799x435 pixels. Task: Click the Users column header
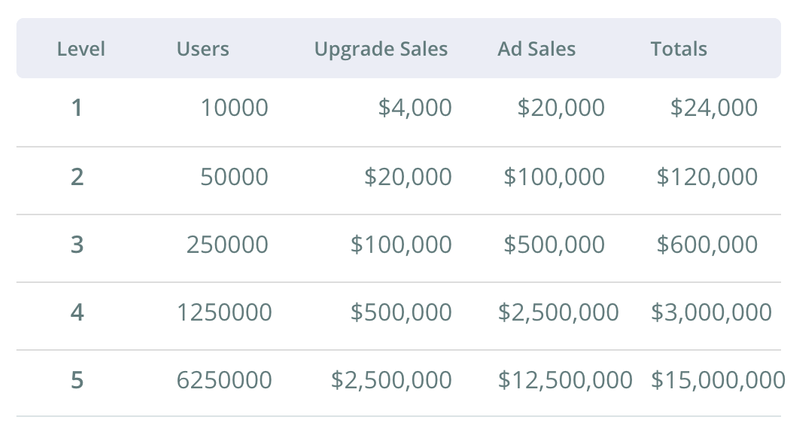203,49
